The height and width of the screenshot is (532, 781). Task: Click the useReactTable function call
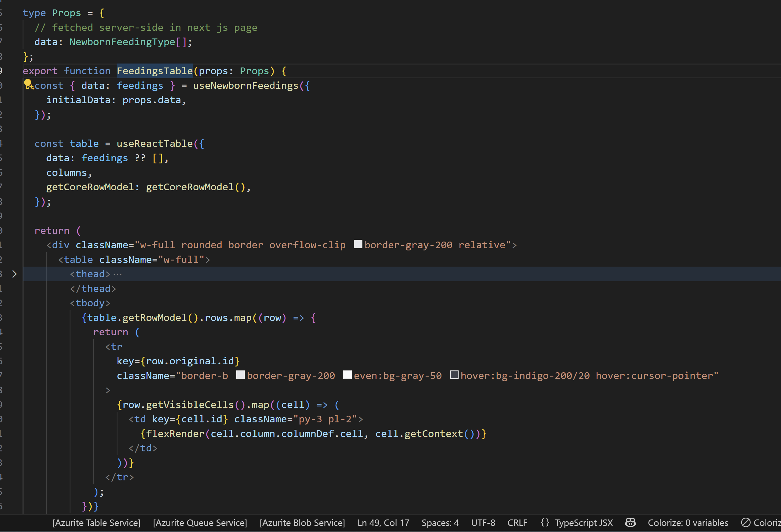pos(154,144)
